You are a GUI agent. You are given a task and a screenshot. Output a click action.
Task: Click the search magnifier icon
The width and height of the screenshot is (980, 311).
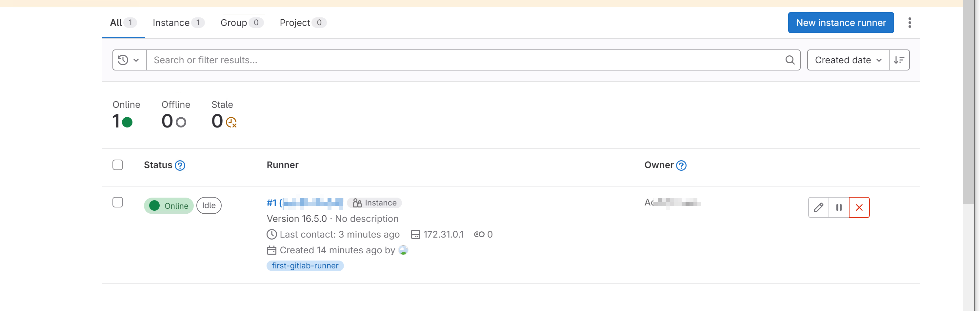click(x=790, y=60)
